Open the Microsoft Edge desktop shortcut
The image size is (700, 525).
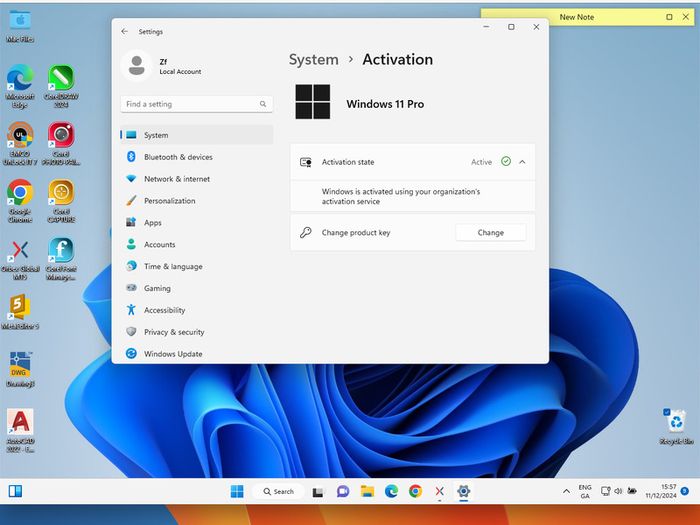[20, 86]
